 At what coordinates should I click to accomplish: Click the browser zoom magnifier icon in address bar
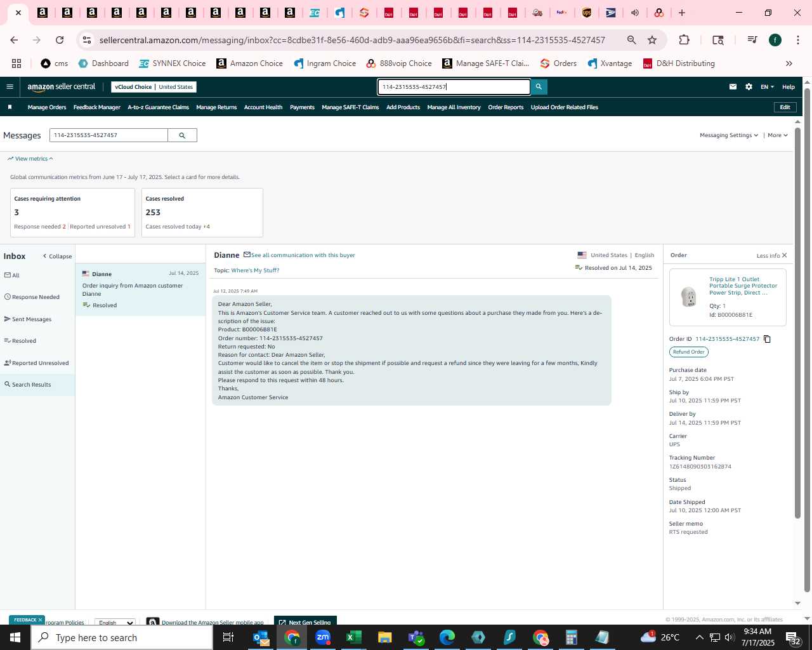click(x=632, y=40)
